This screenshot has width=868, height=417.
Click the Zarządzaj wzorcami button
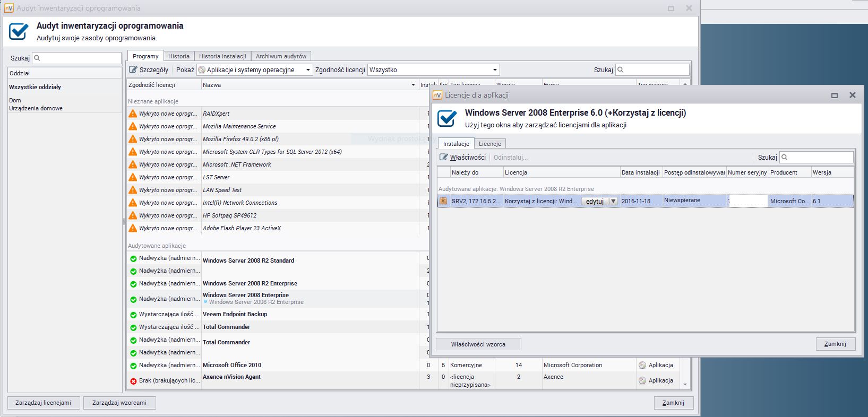click(119, 403)
